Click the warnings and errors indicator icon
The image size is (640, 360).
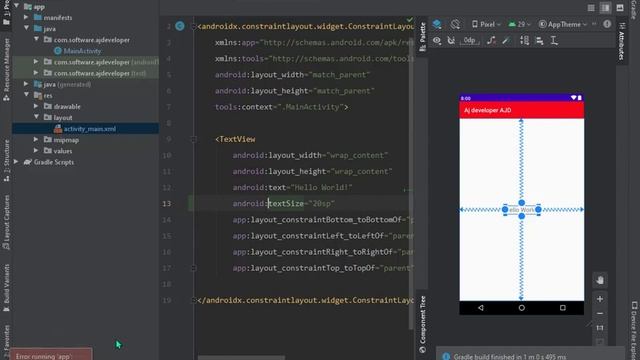607,24
